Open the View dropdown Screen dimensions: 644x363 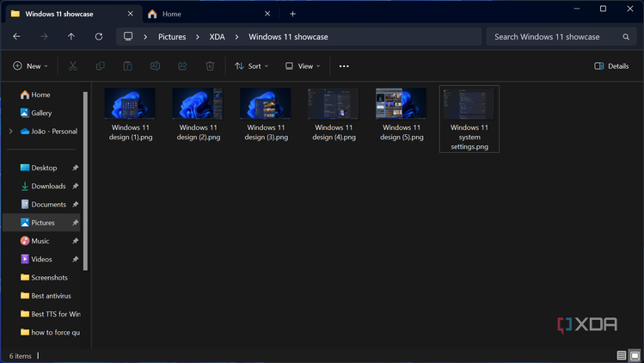click(303, 66)
